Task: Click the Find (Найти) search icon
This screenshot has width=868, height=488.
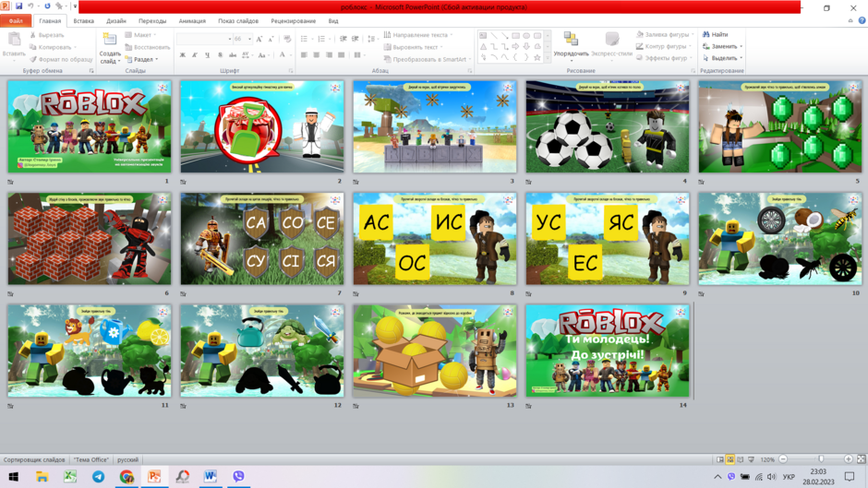Action: click(705, 34)
